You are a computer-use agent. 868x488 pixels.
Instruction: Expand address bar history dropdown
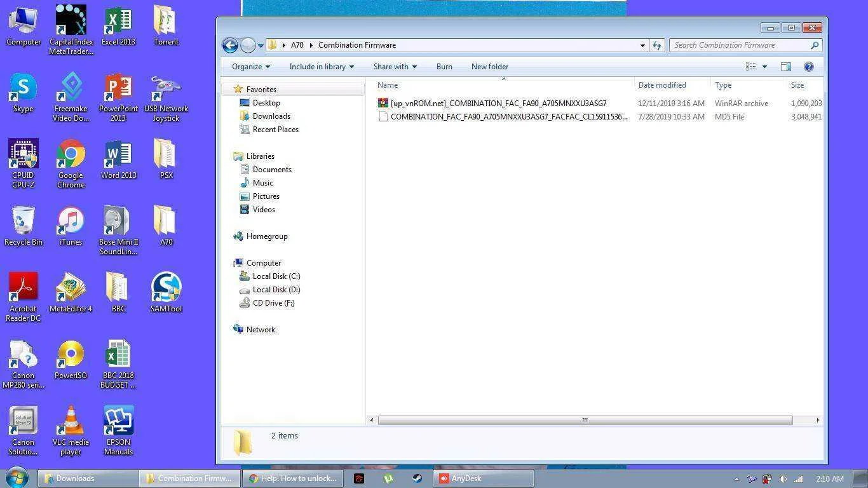coord(642,45)
